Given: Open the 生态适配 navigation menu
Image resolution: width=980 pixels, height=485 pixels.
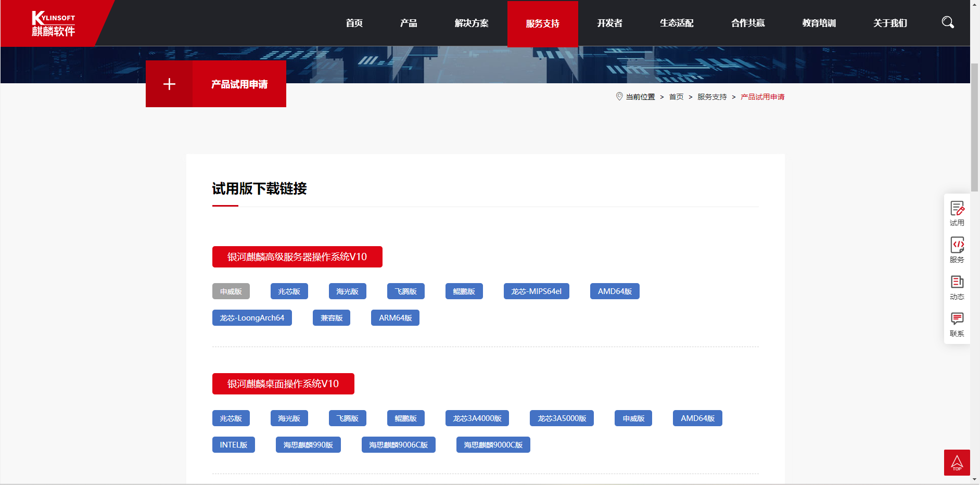Looking at the screenshot, I should 677,23.
